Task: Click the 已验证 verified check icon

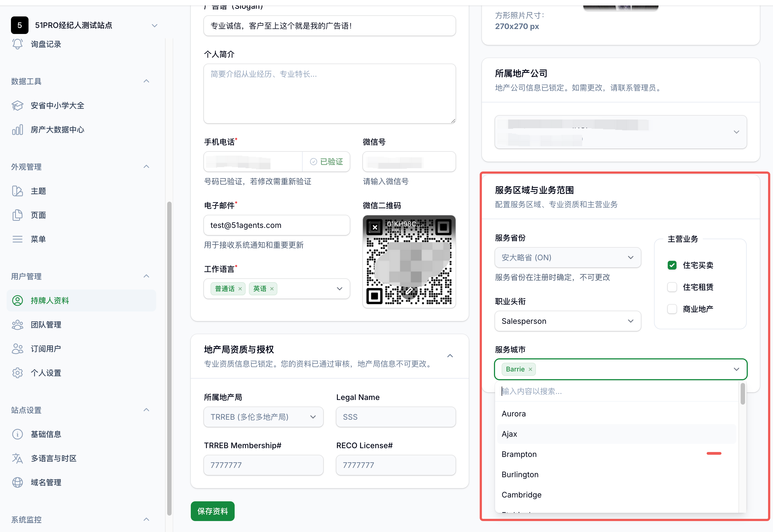Action: 314,162
